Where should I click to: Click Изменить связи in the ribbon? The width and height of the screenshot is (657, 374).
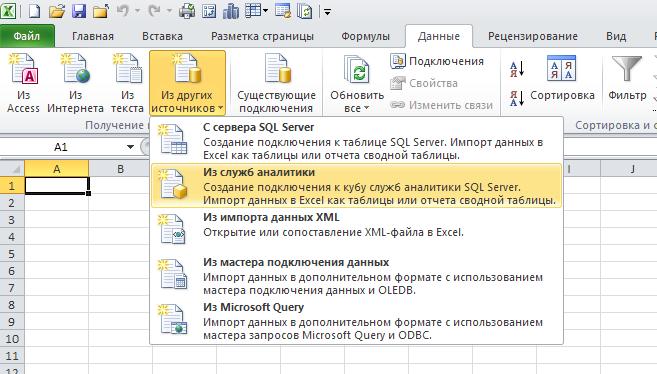tap(442, 105)
